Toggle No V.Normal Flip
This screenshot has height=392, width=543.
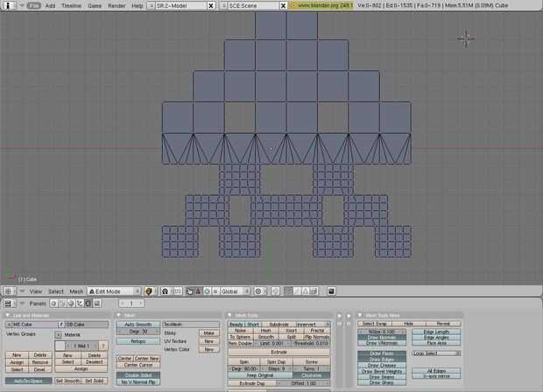[x=138, y=382]
